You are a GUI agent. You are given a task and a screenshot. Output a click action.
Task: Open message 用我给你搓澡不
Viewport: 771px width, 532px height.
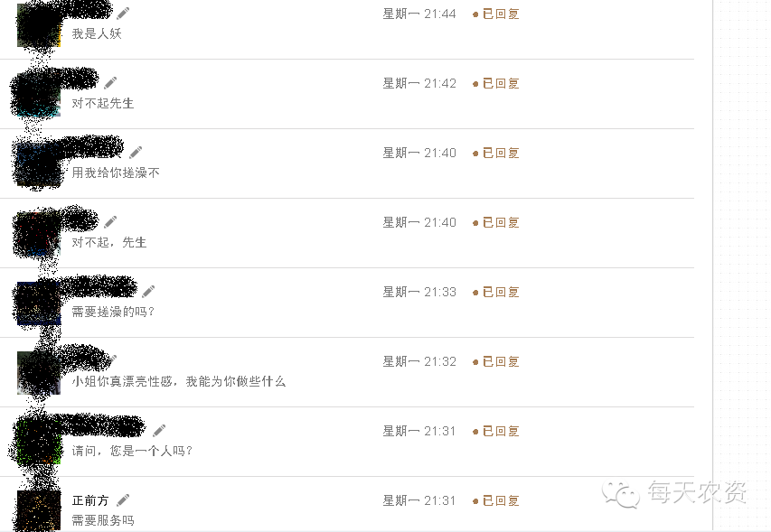pos(116,173)
